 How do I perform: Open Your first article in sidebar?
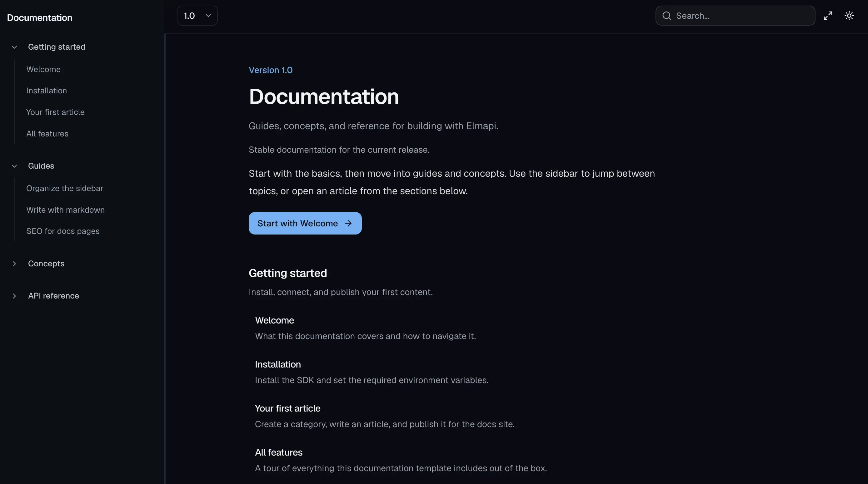(55, 112)
